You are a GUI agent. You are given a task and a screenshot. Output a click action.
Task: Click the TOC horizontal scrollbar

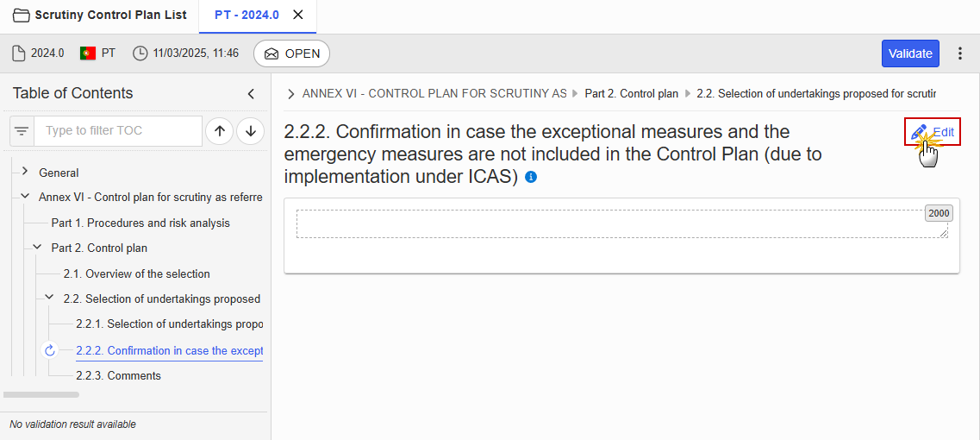coord(41,395)
